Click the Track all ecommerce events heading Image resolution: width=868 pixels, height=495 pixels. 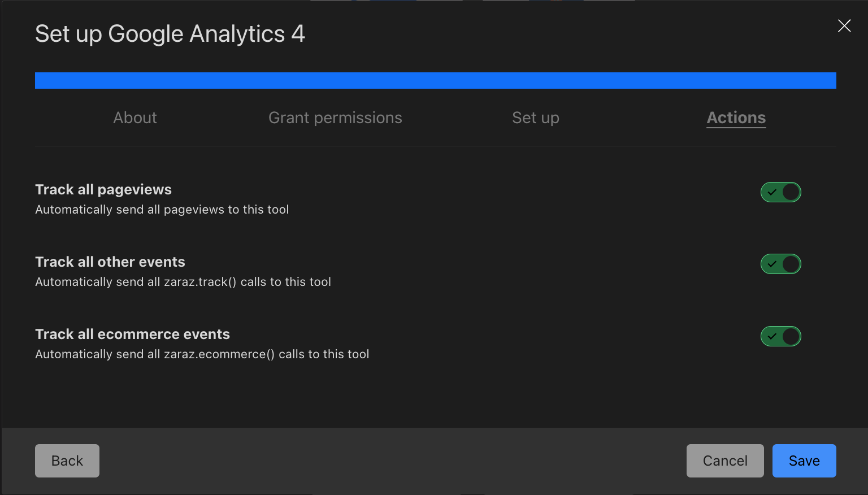click(132, 334)
